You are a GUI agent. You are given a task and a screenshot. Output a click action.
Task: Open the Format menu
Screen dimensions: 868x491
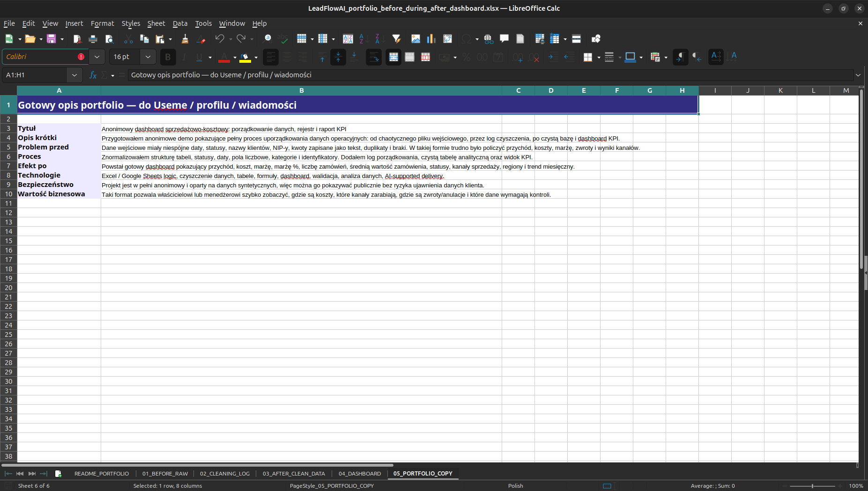(102, 23)
